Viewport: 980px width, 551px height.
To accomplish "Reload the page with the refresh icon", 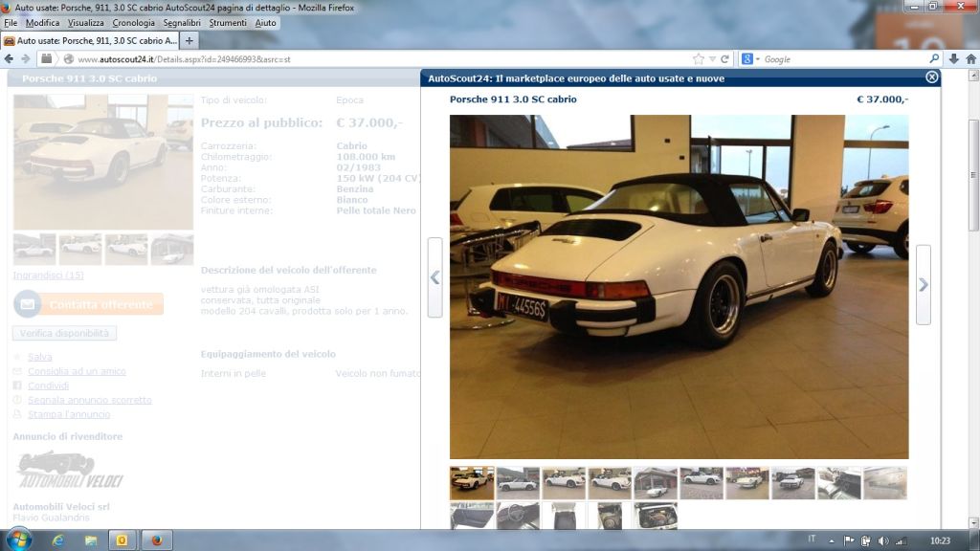I will click(x=725, y=58).
